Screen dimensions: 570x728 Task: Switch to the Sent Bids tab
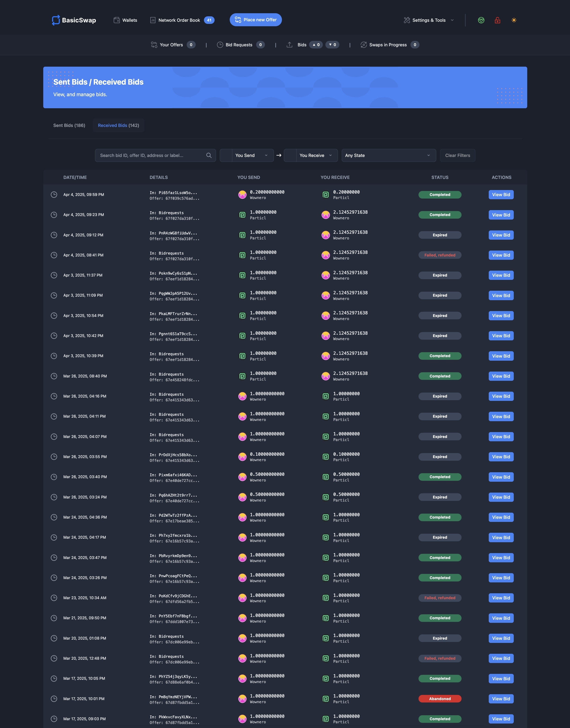click(69, 125)
